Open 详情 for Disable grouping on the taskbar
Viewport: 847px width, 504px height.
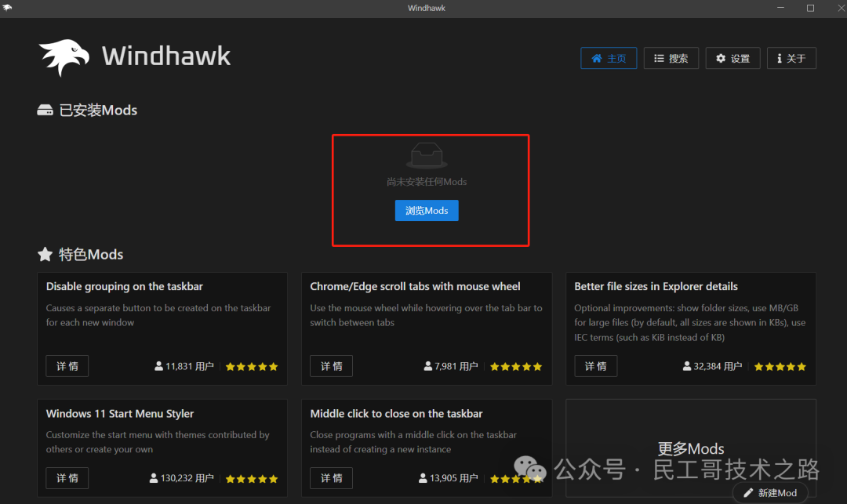pos(67,366)
